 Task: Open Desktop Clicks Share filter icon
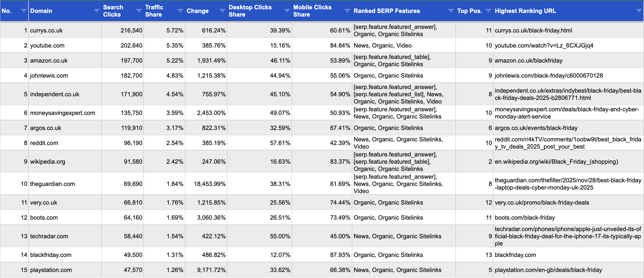point(287,11)
